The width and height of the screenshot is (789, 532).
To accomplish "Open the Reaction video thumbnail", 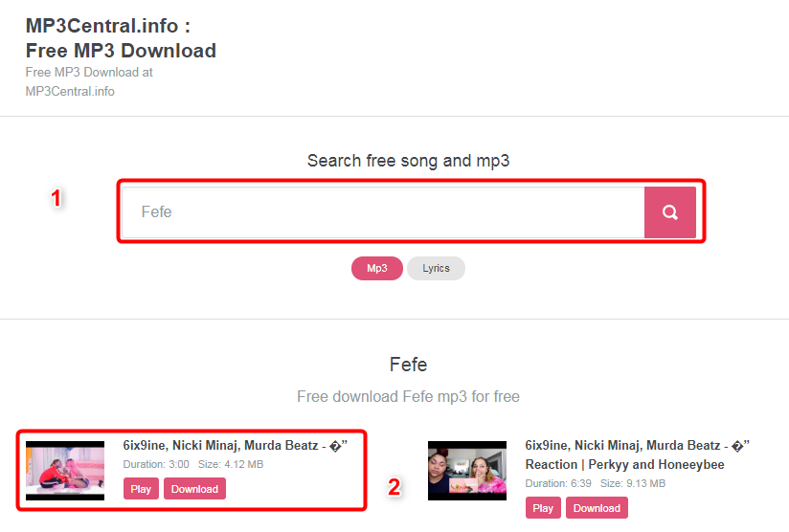I will coord(467,470).
